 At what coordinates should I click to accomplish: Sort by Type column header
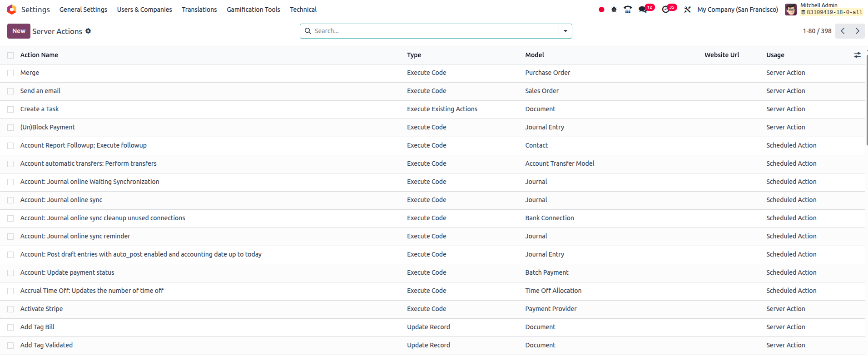point(414,55)
